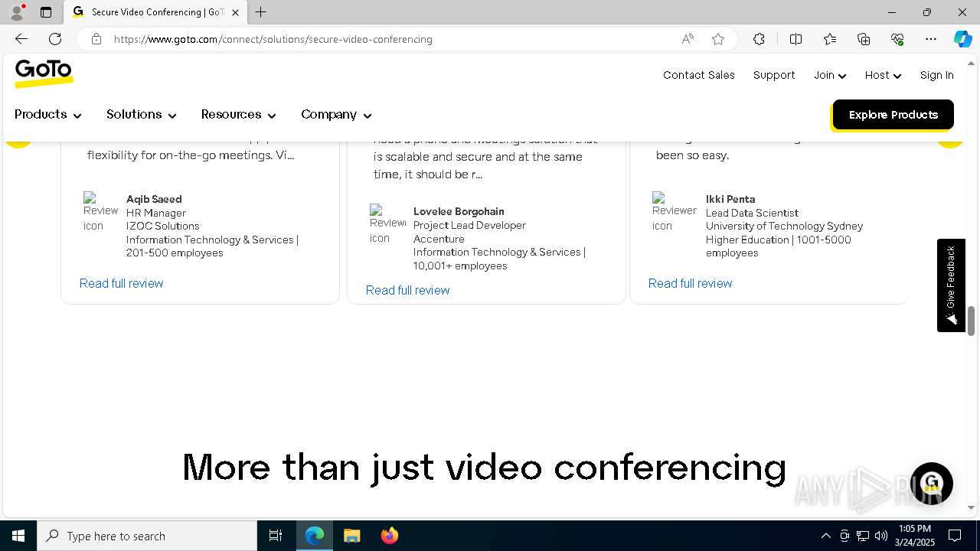
Task: Open Windows Start menu
Action: pyautogui.click(x=18, y=536)
